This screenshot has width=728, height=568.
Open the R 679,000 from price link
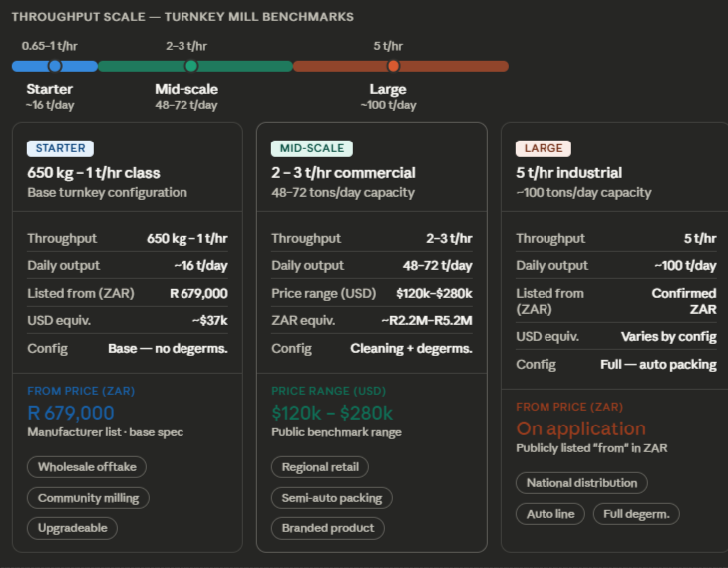tap(71, 413)
